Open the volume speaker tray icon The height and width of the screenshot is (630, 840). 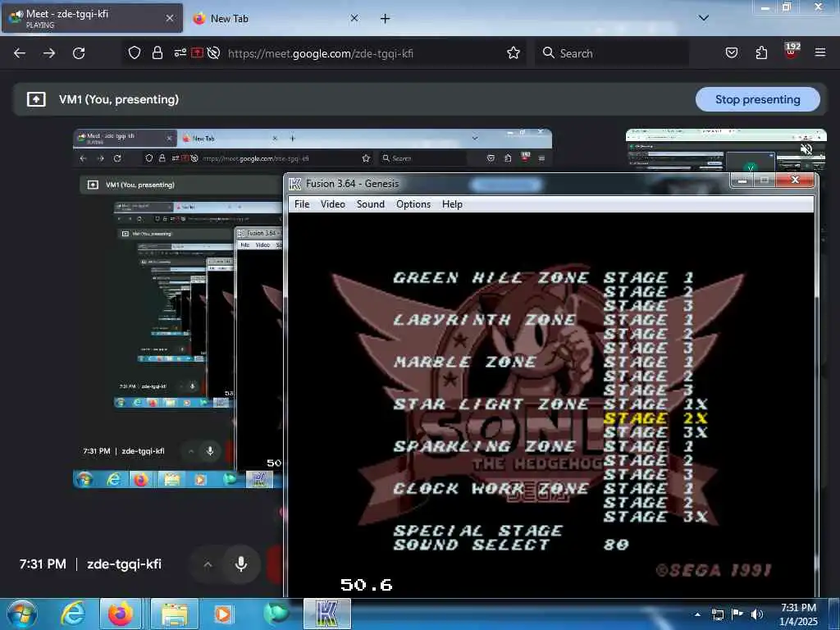(x=757, y=614)
